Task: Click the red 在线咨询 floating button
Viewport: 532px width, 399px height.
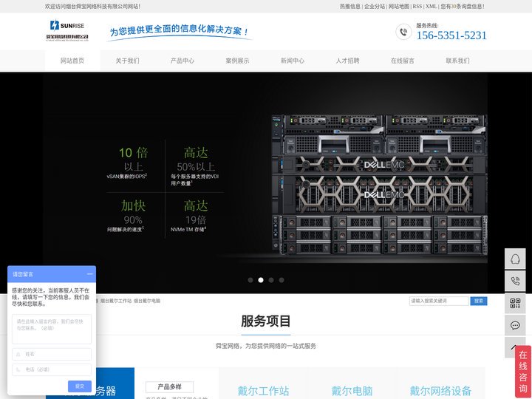Action: 523,372
